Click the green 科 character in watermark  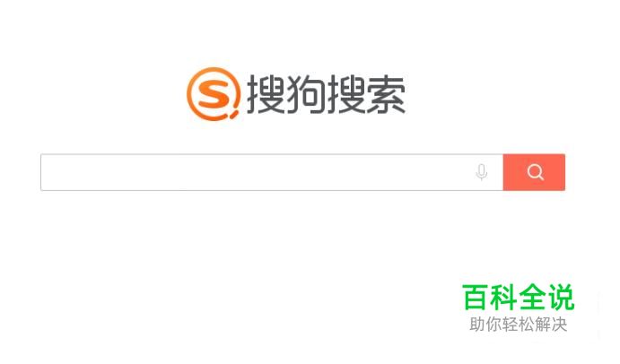503,298
